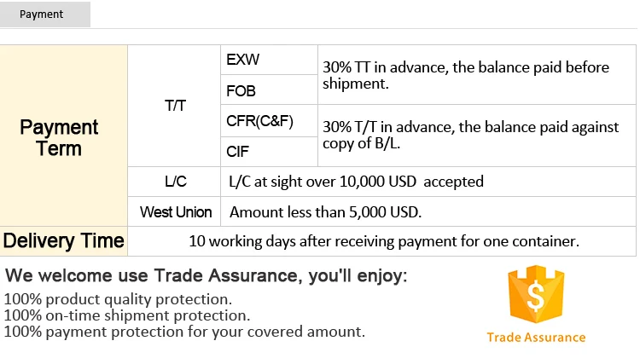Click the balance paid before shipment text
Viewport: 640px width, 364px height.
tap(466, 75)
